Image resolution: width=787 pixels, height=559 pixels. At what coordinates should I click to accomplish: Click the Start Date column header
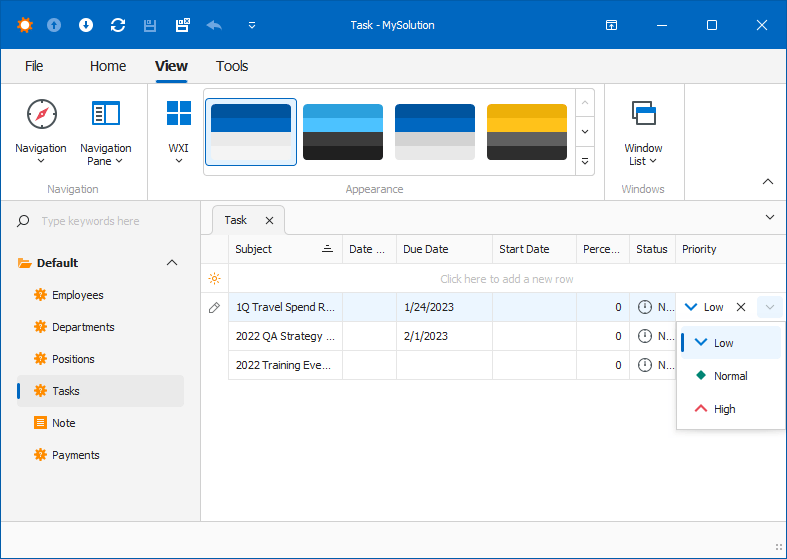click(534, 249)
